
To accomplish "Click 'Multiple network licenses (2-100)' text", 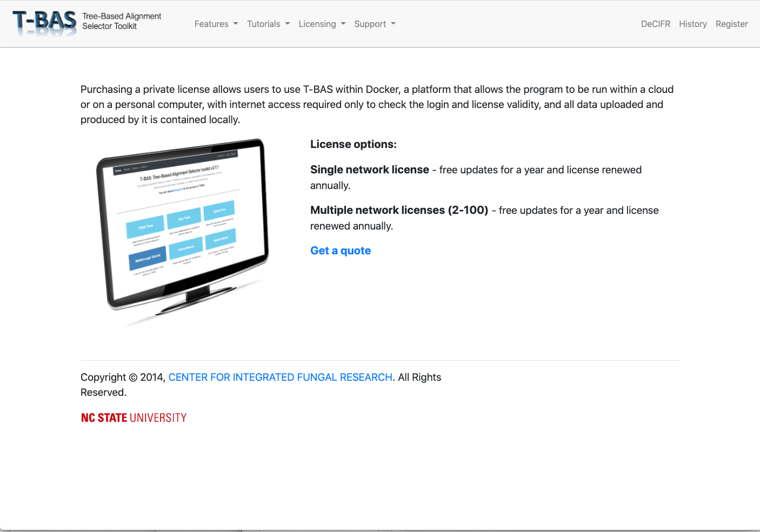I will 399,210.
